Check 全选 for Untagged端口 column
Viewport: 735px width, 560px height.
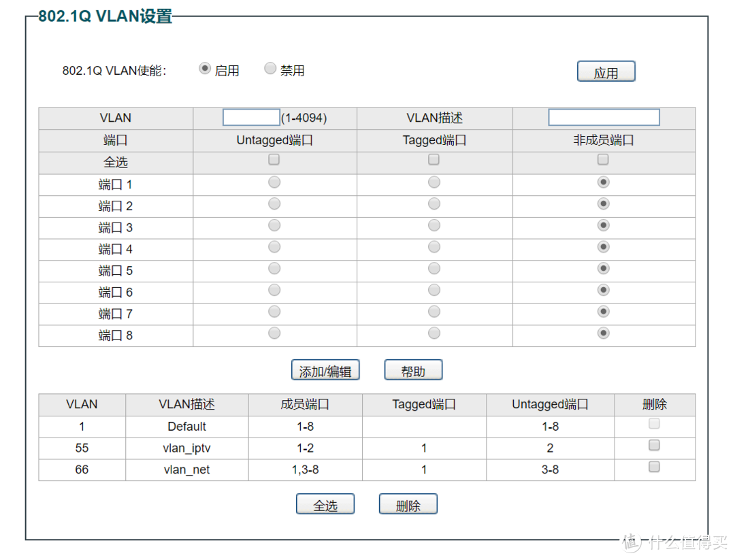coord(274,160)
